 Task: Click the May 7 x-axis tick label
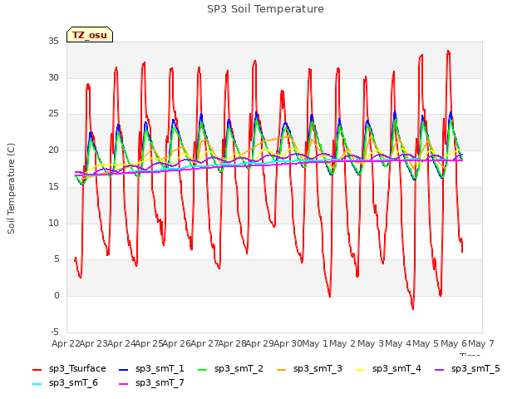coord(481,343)
